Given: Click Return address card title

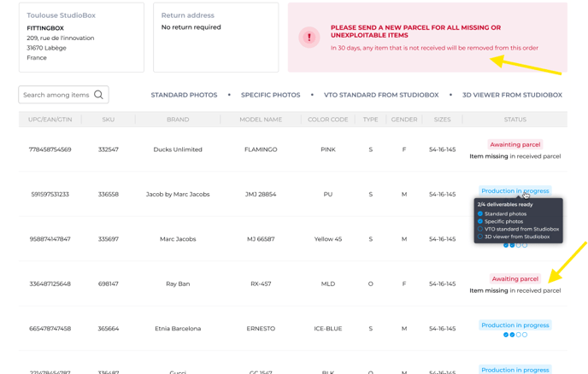Looking at the screenshot, I should point(188,15).
